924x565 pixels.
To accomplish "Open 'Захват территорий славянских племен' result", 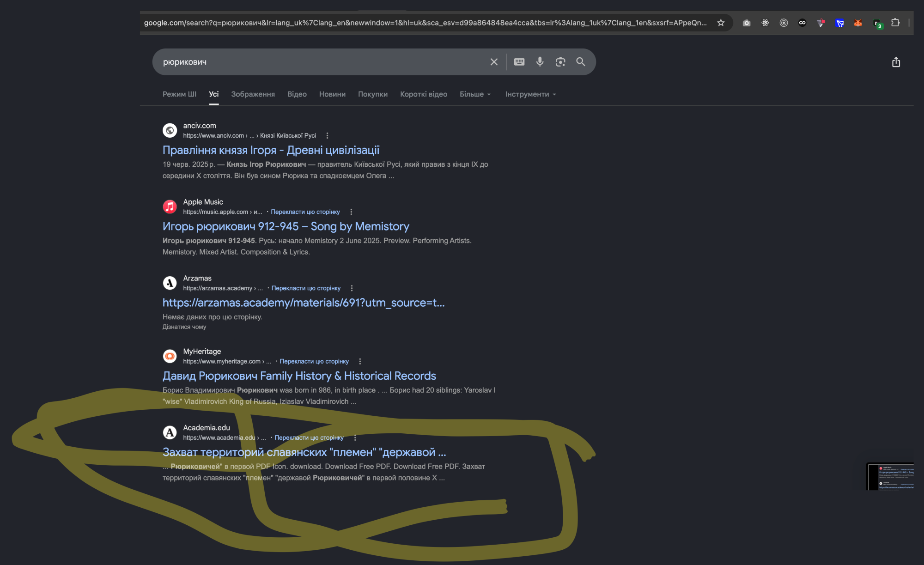I will coord(304,452).
